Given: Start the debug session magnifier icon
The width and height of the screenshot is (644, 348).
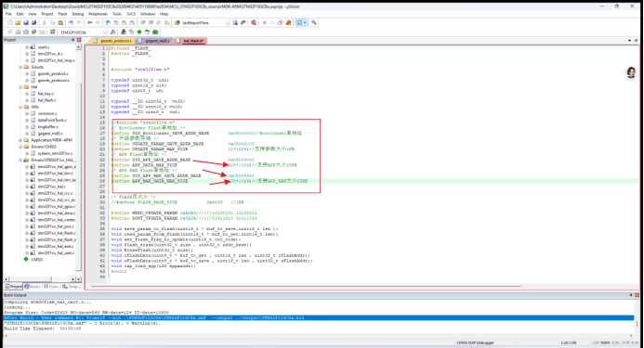Looking at the screenshot, I should 254,22.
